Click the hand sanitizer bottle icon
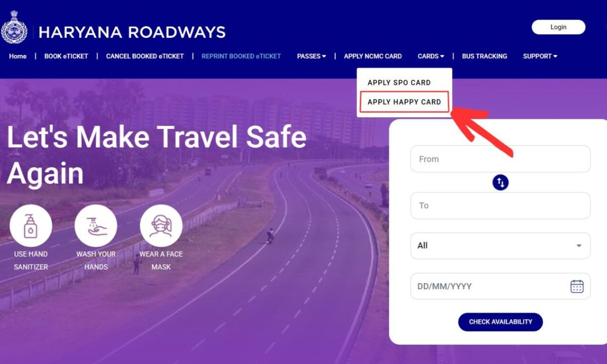The height and width of the screenshot is (364, 607). [31, 225]
